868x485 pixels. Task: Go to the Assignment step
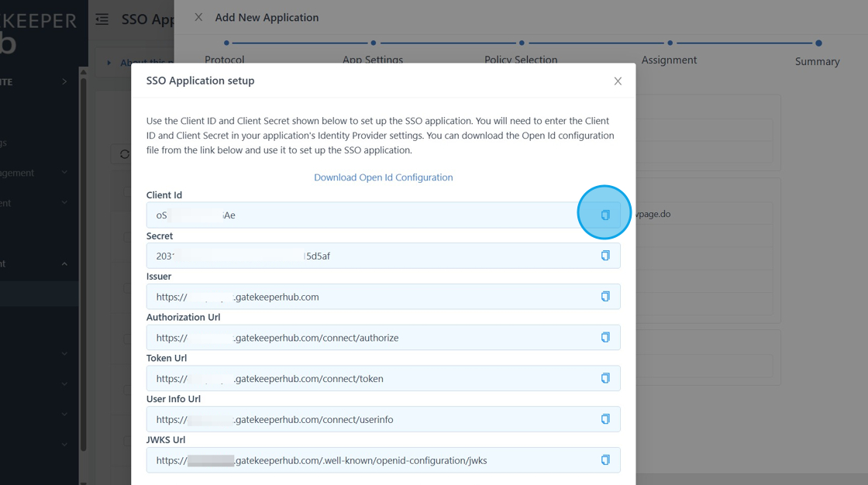pos(670,60)
